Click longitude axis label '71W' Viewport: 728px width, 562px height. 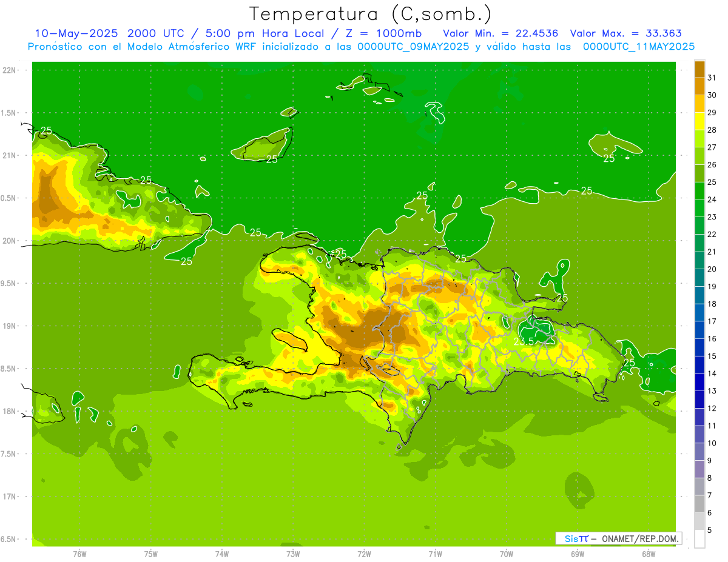click(435, 554)
